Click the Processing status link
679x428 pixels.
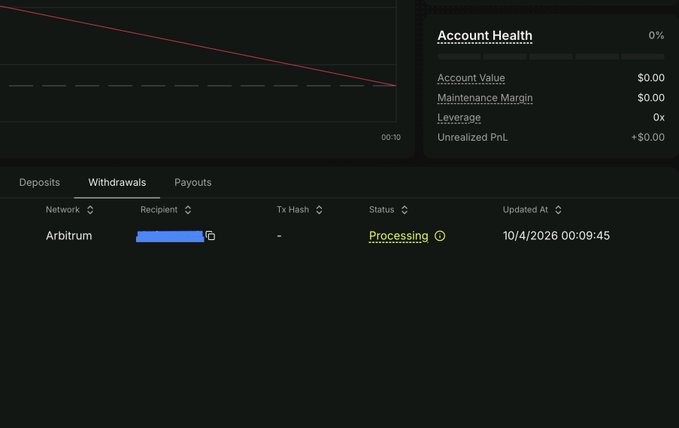398,236
